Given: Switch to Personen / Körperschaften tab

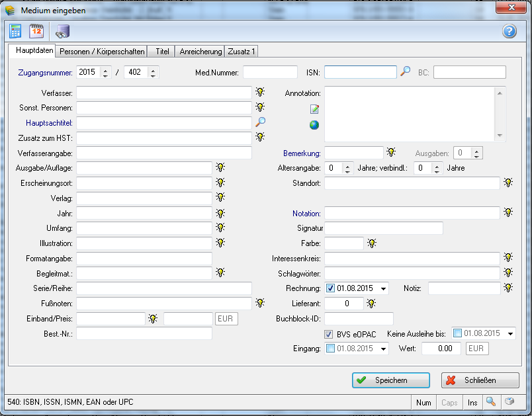Looking at the screenshot, I should [101, 51].
